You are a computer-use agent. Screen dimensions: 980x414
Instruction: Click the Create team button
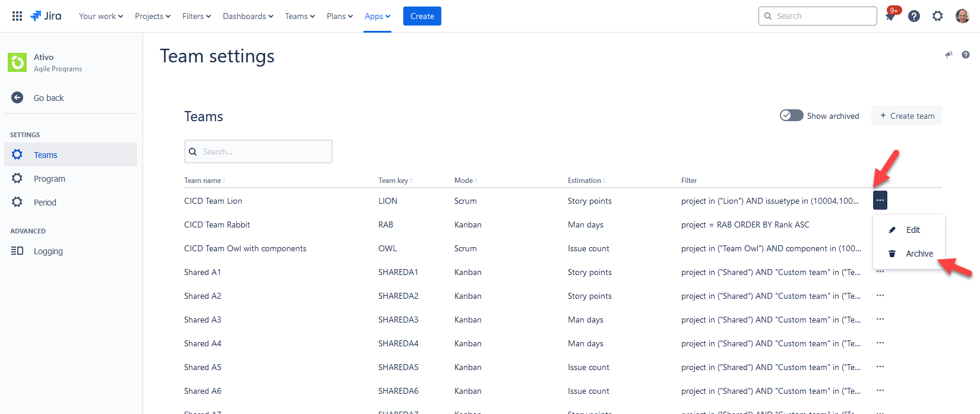[x=906, y=116]
